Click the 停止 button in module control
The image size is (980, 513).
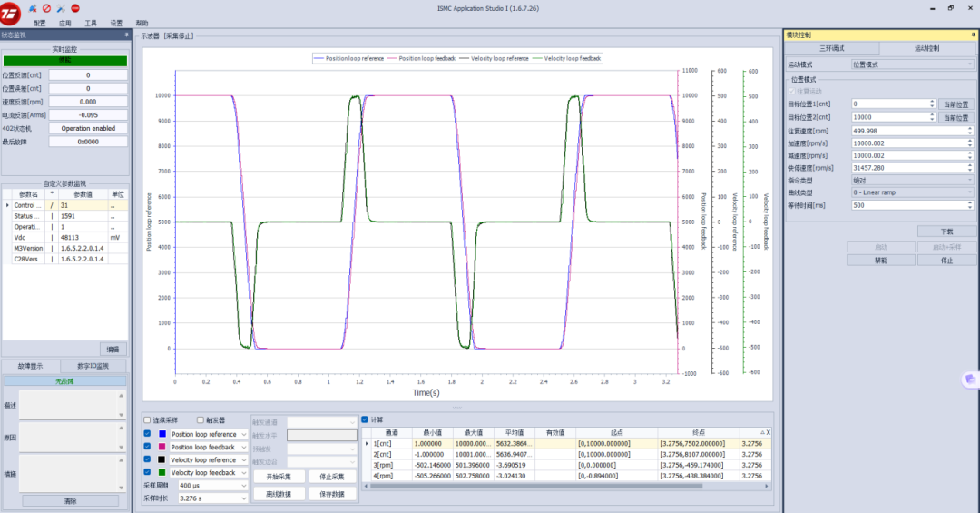tap(946, 261)
